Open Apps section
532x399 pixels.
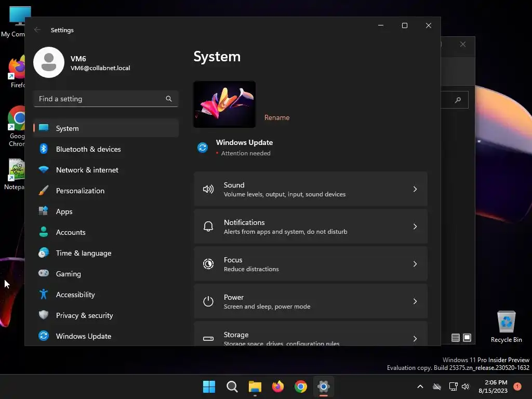[x=106, y=211]
